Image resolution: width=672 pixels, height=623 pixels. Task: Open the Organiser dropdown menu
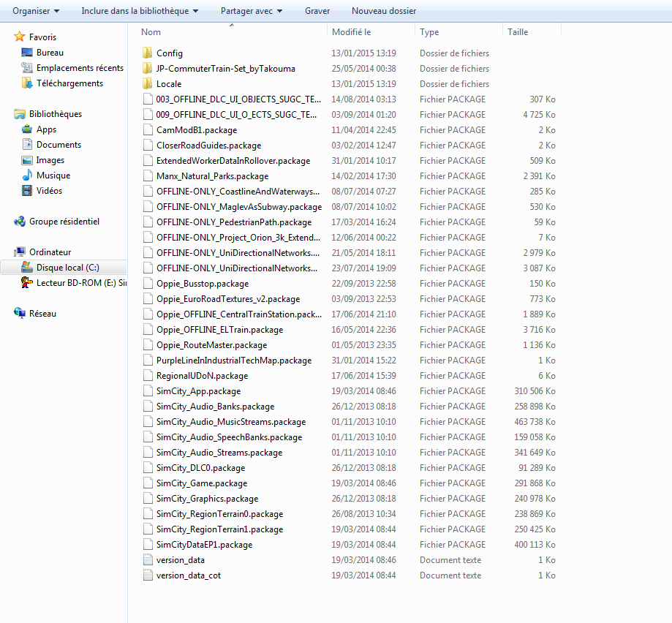(36, 11)
